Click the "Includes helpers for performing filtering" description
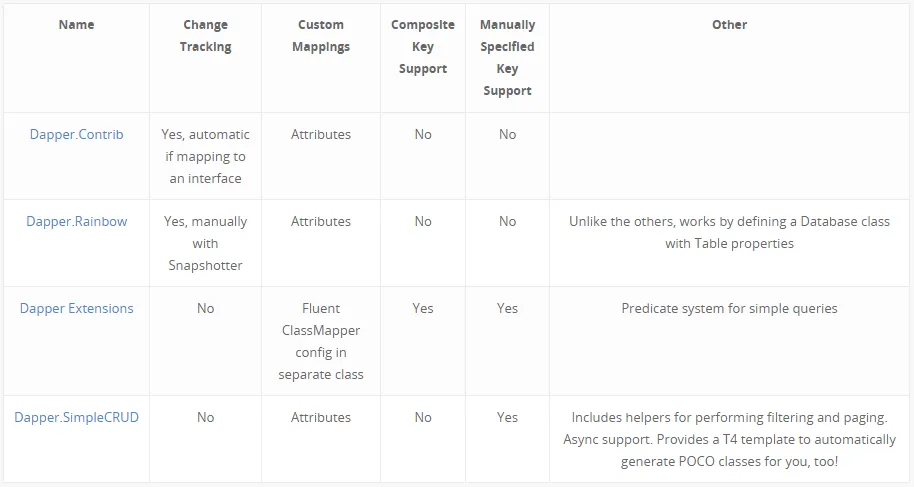Screen dimensions: 914x487 pos(729,439)
